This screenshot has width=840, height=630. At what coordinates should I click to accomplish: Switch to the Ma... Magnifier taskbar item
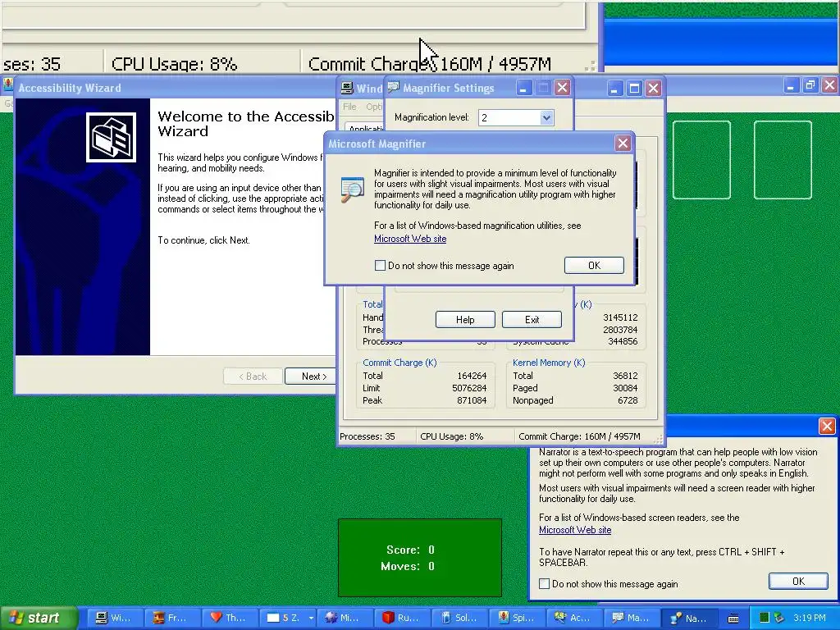pos(632,618)
